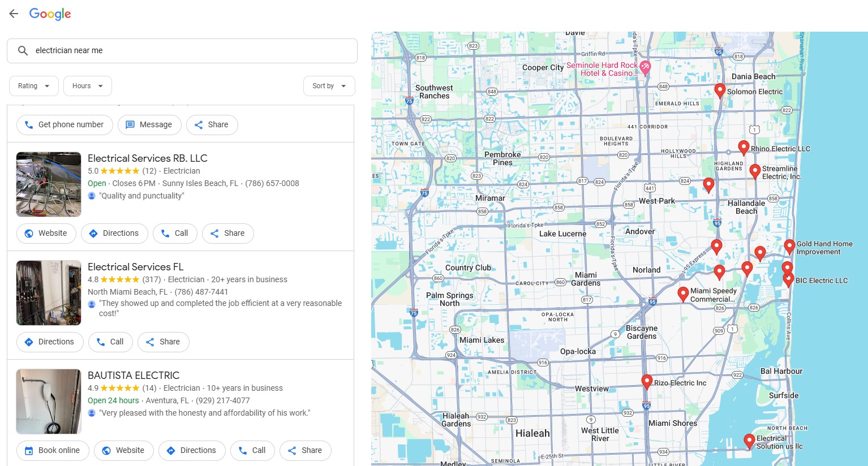Share the Electrical Services FL listing
Viewport: 868px width, 466px height.
[164, 342]
